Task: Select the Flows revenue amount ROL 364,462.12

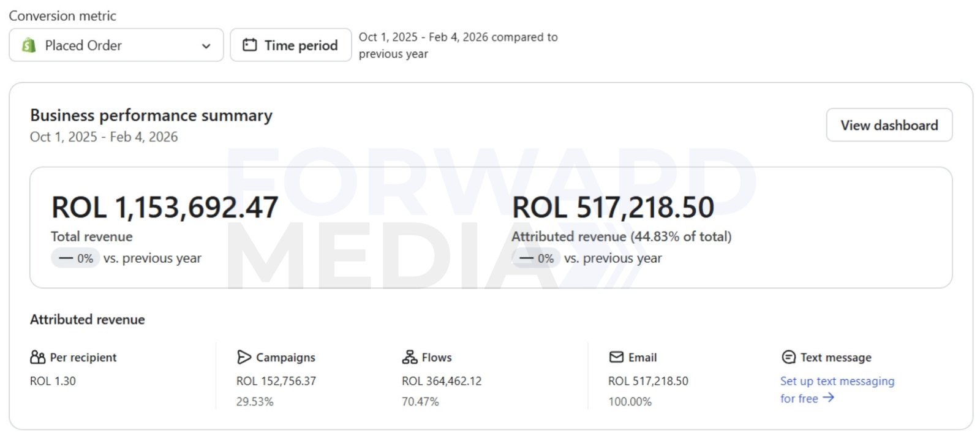Action: click(442, 381)
